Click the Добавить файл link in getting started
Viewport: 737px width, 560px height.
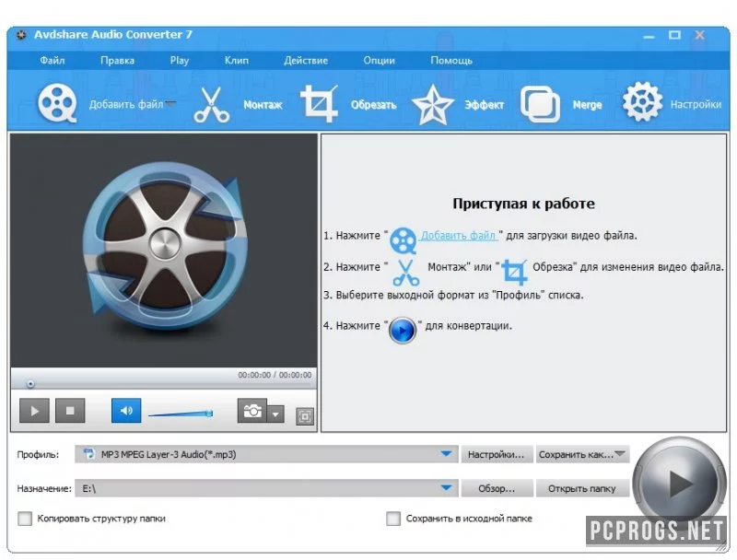458,236
